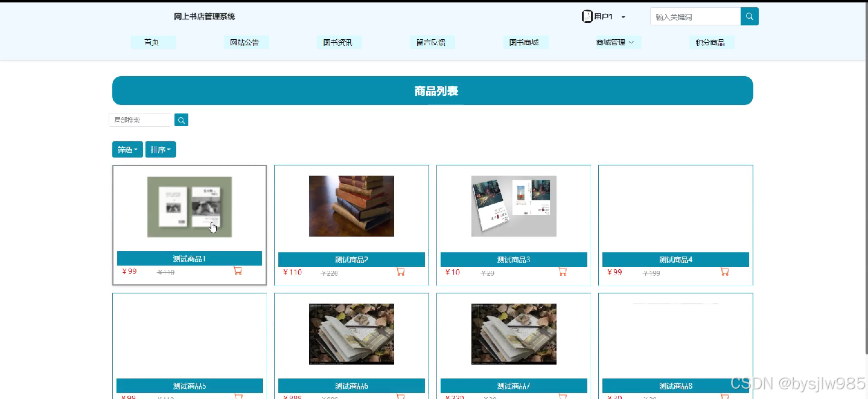Navigate to 图书资讯

click(339, 42)
